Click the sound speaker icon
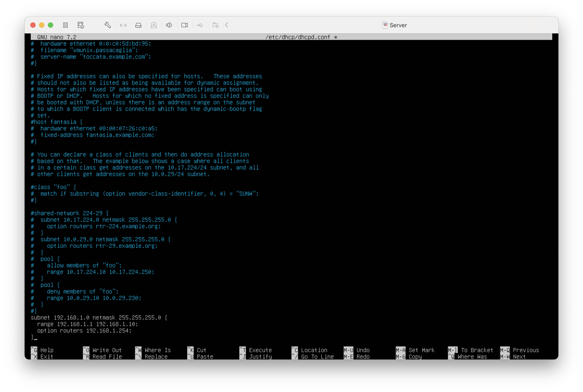 pyautogui.click(x=169, y=25)
